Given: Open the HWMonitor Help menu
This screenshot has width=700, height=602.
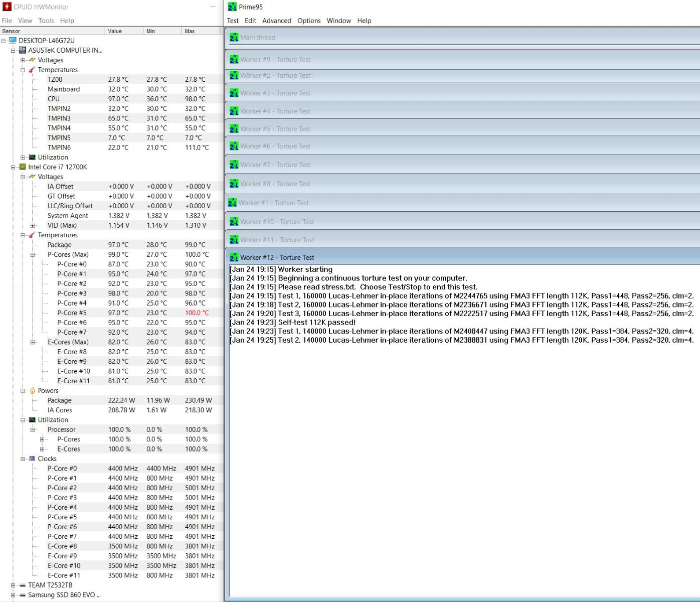Looking at the screenshot, I should [x=67, y=21].
